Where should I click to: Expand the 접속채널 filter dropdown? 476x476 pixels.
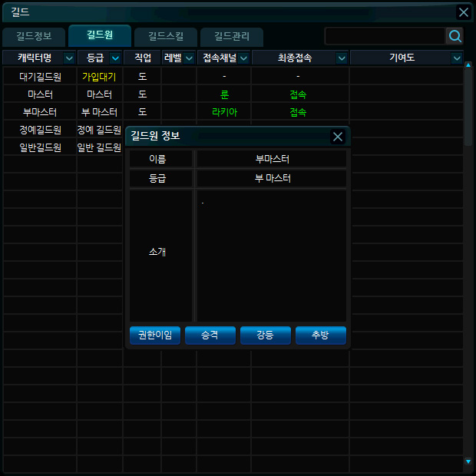(x=243, y=58)
